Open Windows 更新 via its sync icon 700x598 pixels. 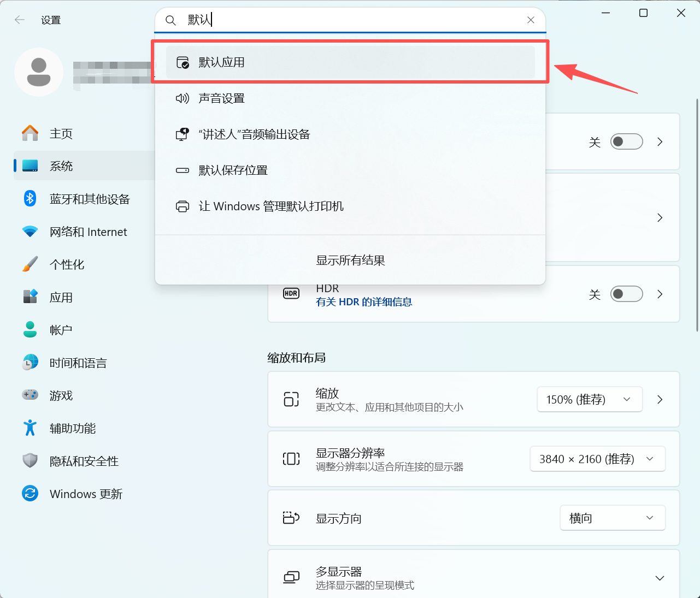click(x=30, y=494)
